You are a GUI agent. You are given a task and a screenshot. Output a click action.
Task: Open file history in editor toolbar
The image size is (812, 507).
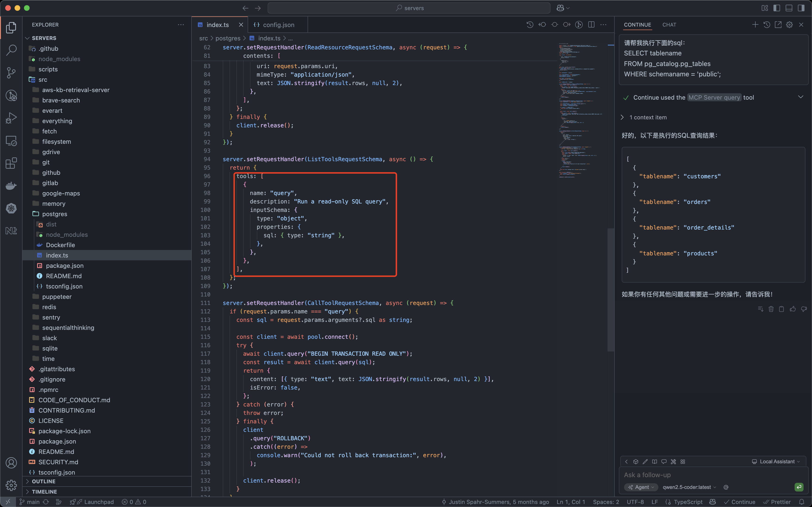click(530, 24)
